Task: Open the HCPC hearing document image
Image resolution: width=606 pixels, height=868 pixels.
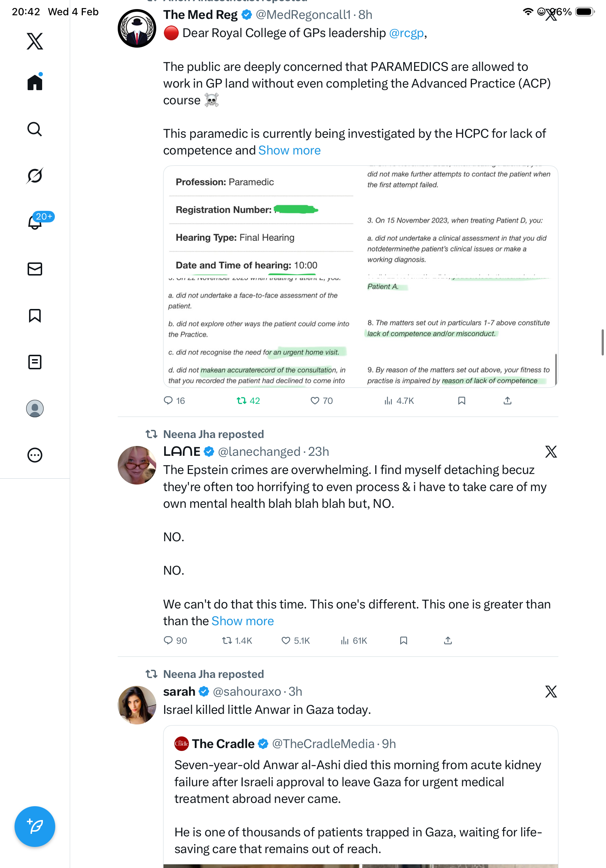Action: pos(360,277)
